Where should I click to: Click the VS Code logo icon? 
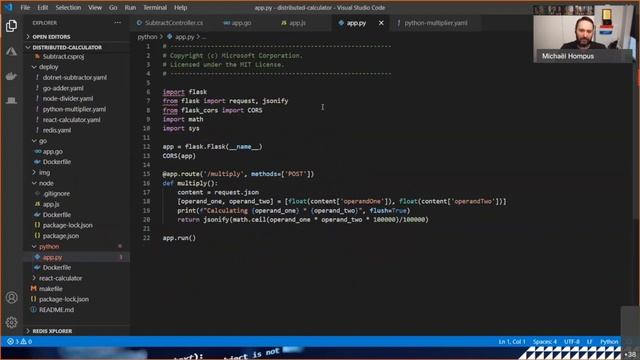tap(9, 7)
